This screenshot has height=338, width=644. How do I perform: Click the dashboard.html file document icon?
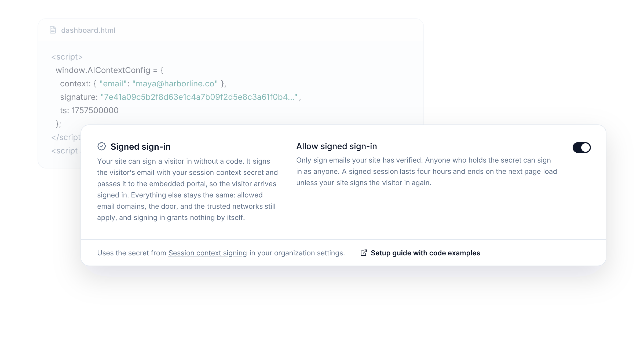tap(53, 30)
